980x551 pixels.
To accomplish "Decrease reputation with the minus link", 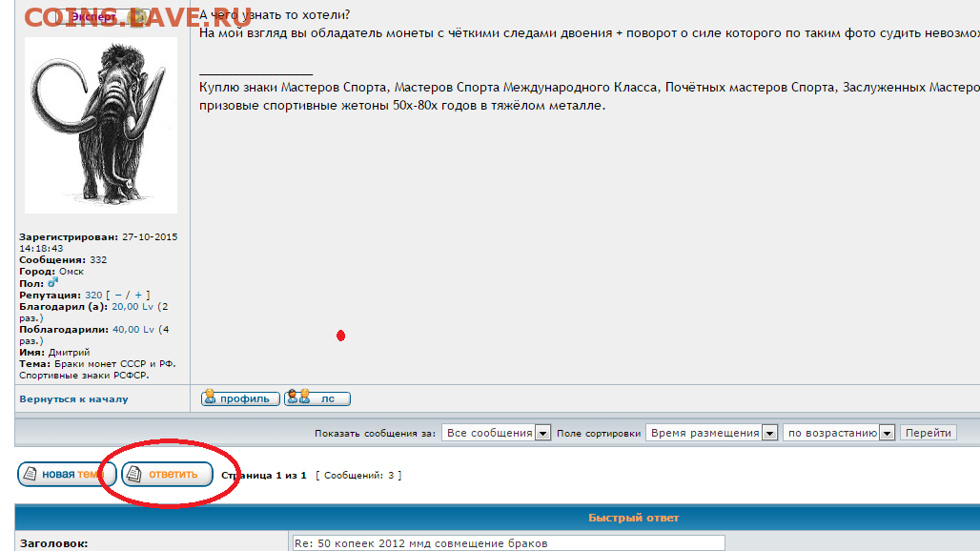I will coord(118,295).
